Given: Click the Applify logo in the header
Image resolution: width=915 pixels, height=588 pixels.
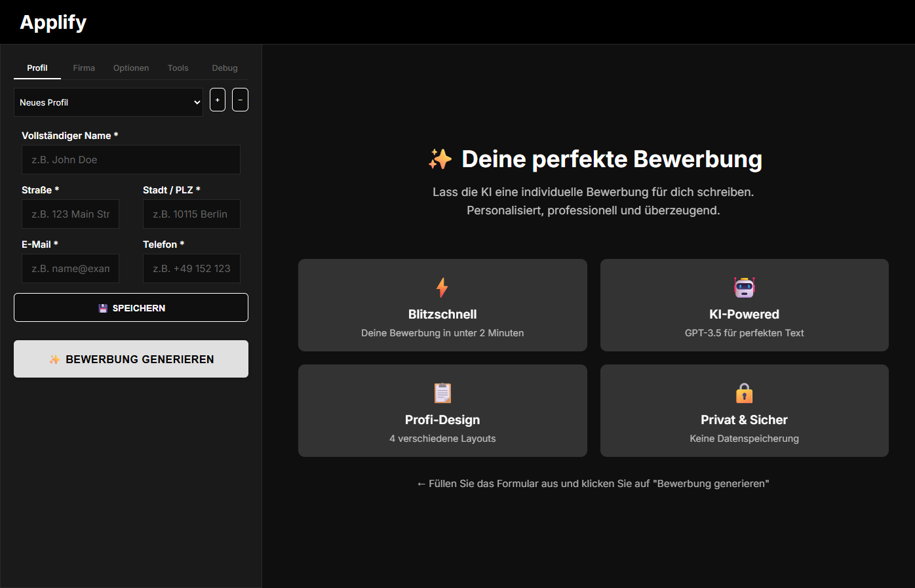Looking at the screenshot, I should click(53, 22).
